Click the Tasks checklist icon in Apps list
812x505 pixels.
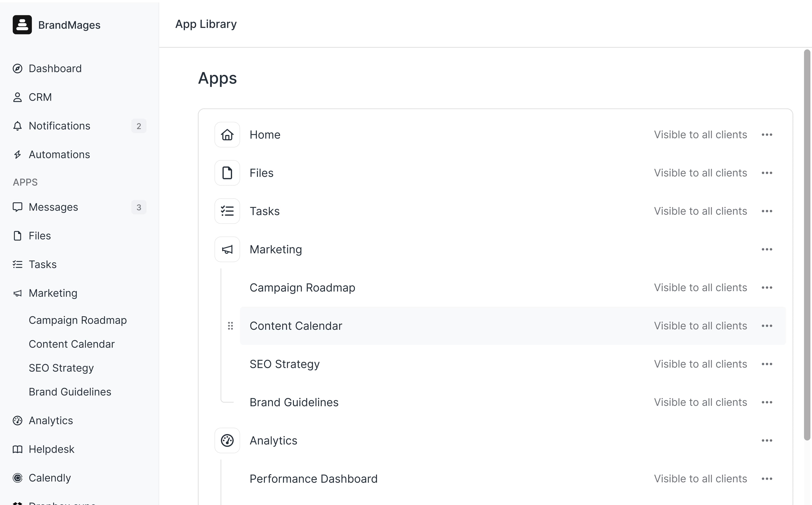[x=227, y=211]
